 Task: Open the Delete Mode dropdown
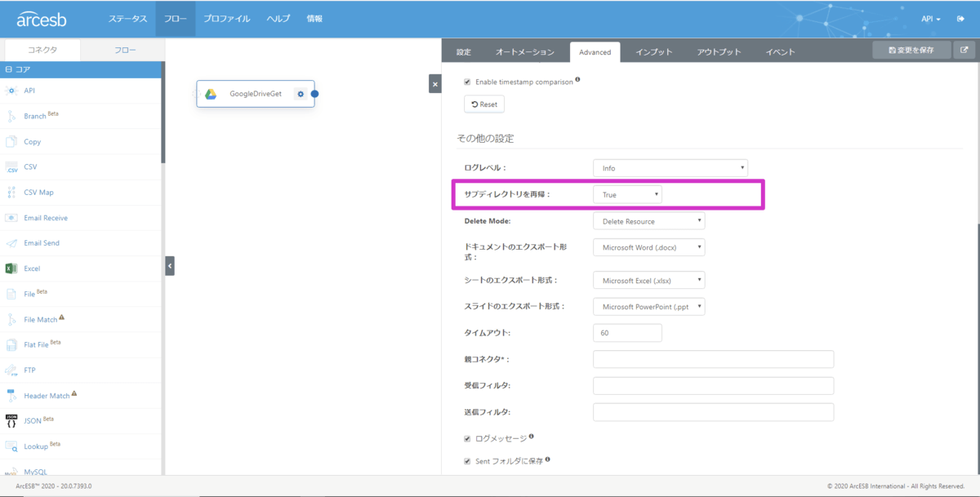pyautogui.click(x=648, y=221)
